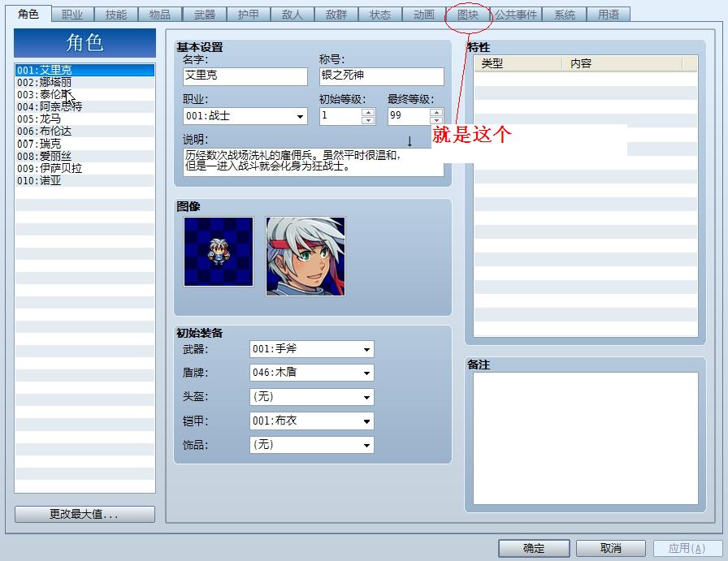Pick 007:瑞克 from the character list

[85, 144]
